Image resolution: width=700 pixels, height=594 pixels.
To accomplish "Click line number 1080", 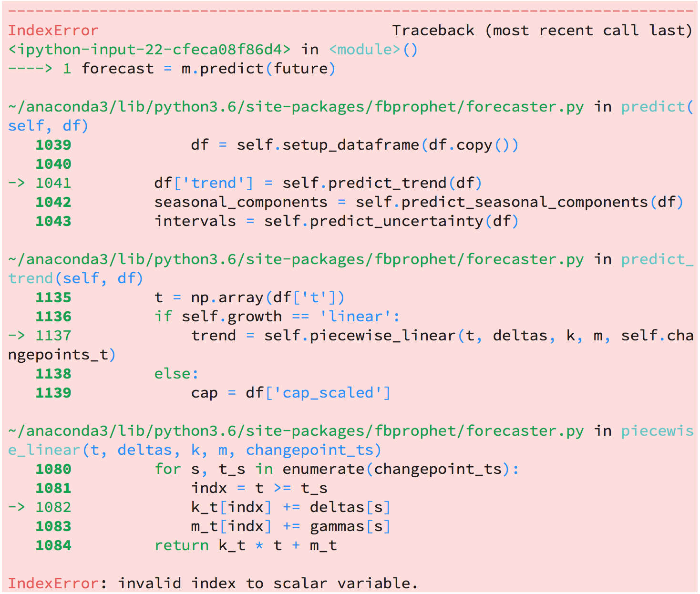I will [53, 469].
